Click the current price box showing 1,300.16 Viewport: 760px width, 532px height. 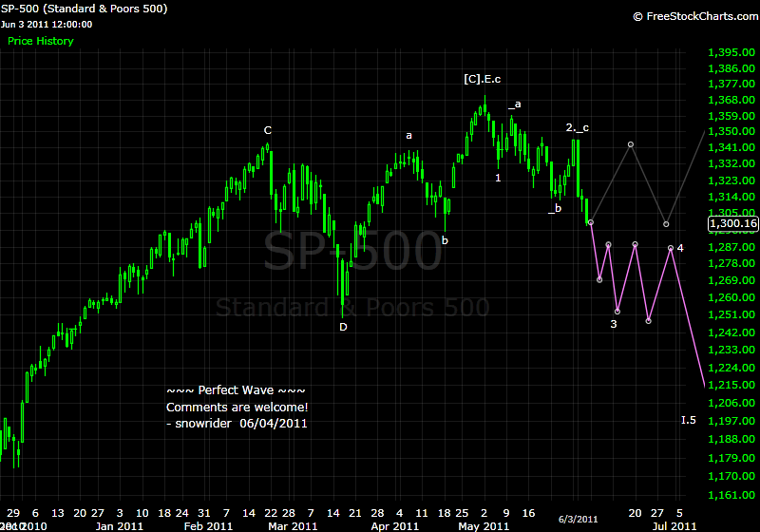click(x=732, y=223)
